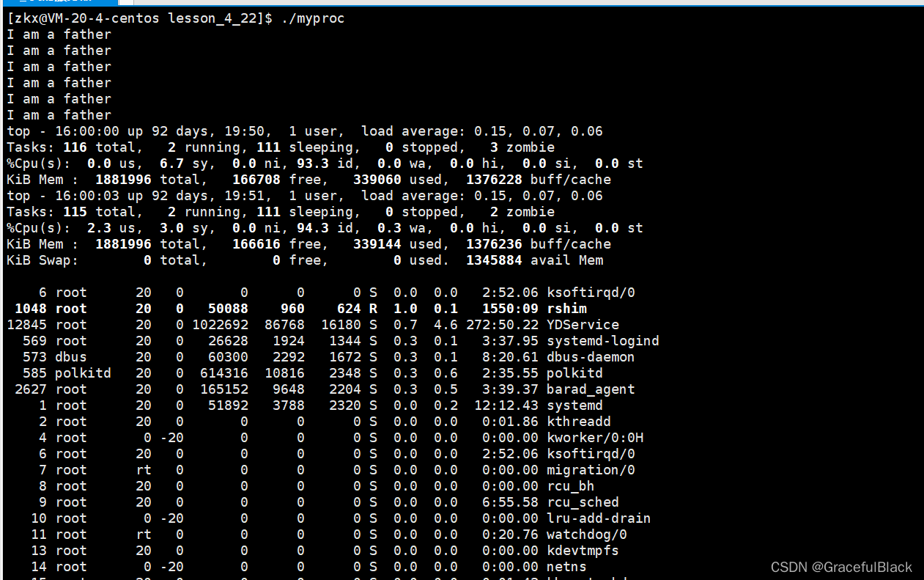Click the 339144 used memory value
The height and width of the screenshot is (580, 924).
pos(377,244)
